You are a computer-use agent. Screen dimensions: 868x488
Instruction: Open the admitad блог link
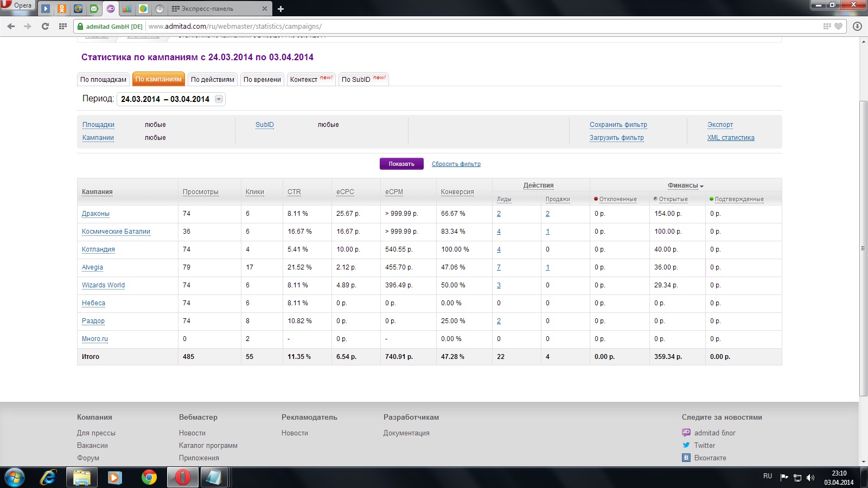tap(714, 433)
